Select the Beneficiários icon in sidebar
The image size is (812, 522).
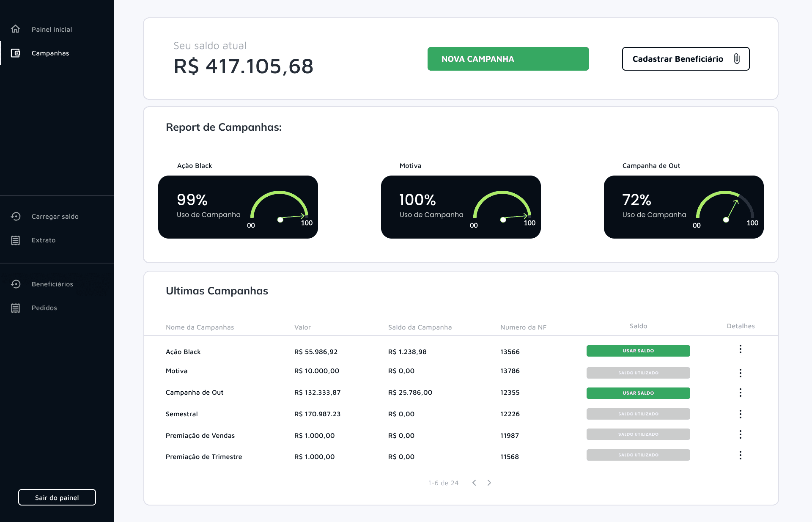pos(16,284)
